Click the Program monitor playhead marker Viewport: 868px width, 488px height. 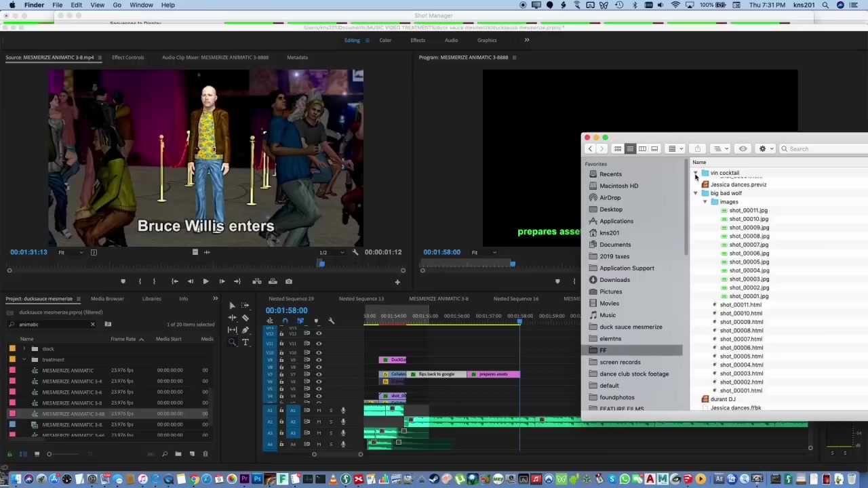tap(513, 265)
